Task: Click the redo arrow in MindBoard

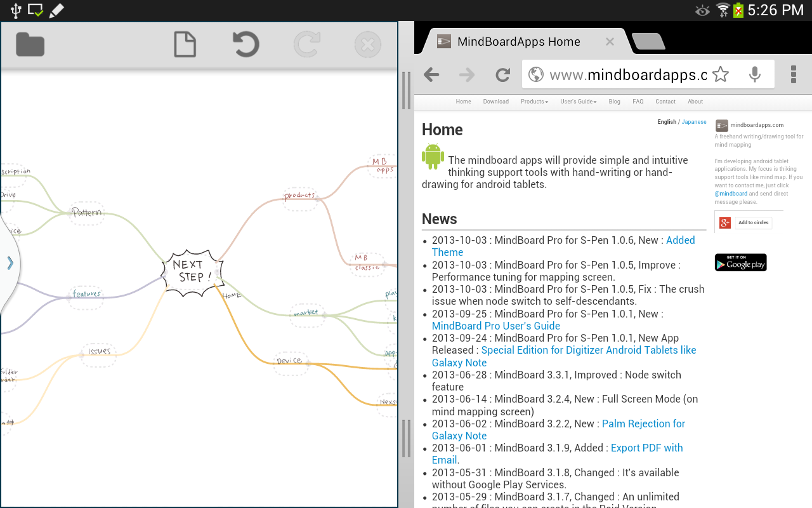Action: point(307,45)
